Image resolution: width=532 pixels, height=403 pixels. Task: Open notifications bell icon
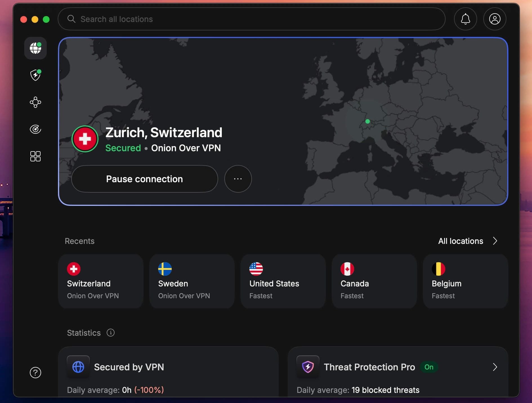465,19
